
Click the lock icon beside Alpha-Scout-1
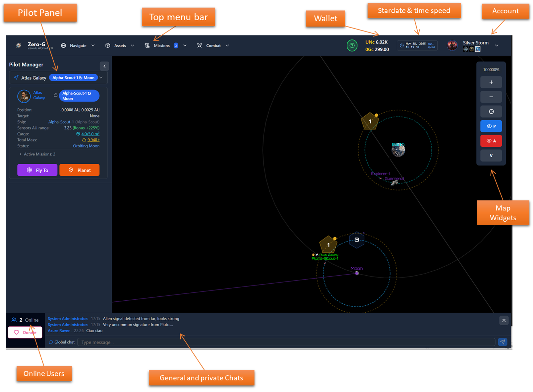[55, 95]
